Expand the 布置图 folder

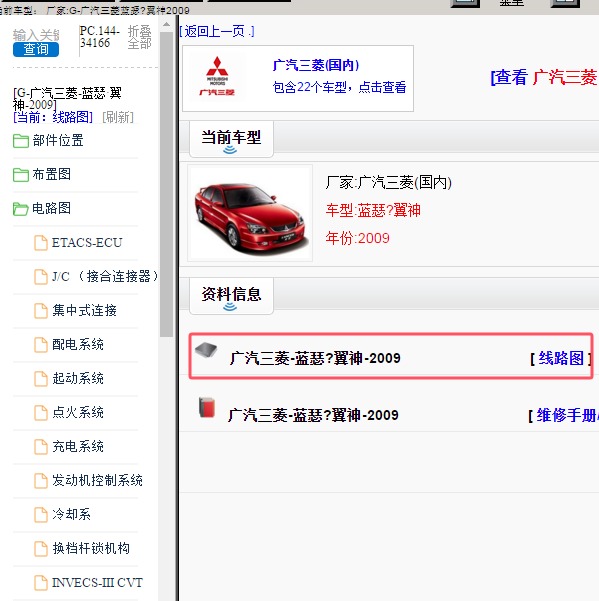click(52, 174)
